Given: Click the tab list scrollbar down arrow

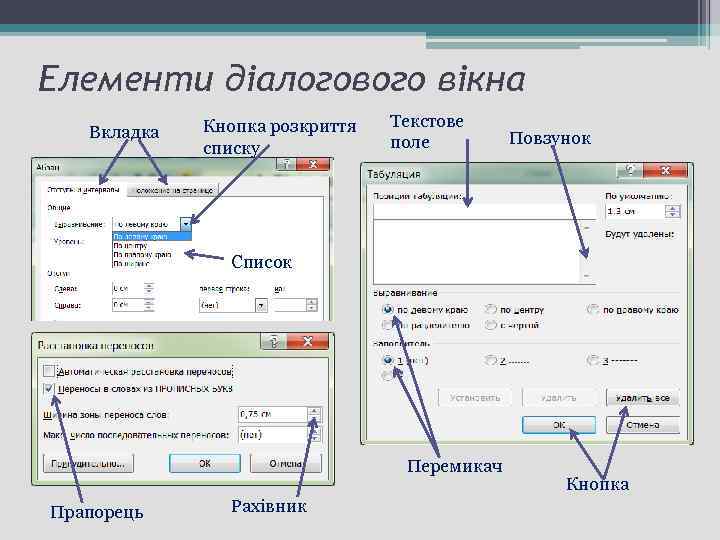Looking at the screenshot, I should coord(587,276).
